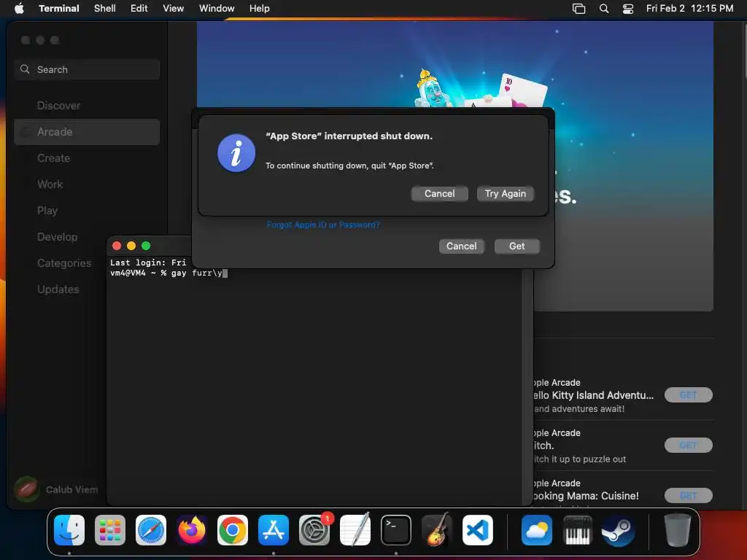
Task: Click the date and time in menu bar
Action: coord(689,8)
